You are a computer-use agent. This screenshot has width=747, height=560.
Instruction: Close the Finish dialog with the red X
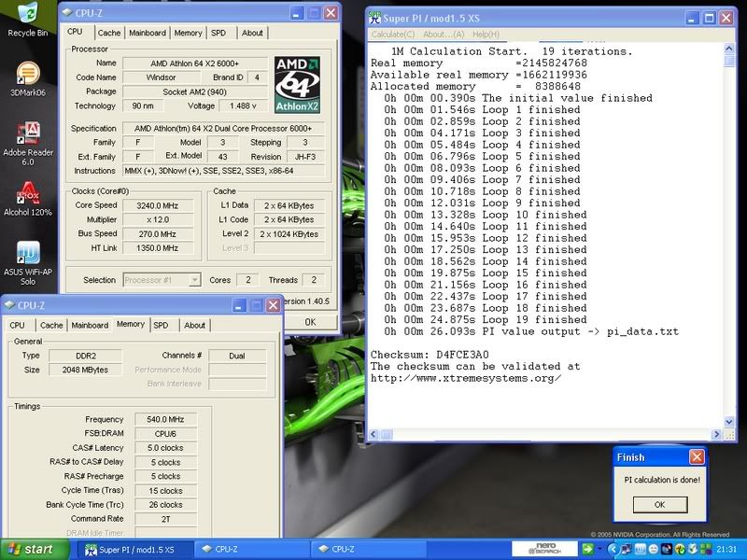[697, 457]
